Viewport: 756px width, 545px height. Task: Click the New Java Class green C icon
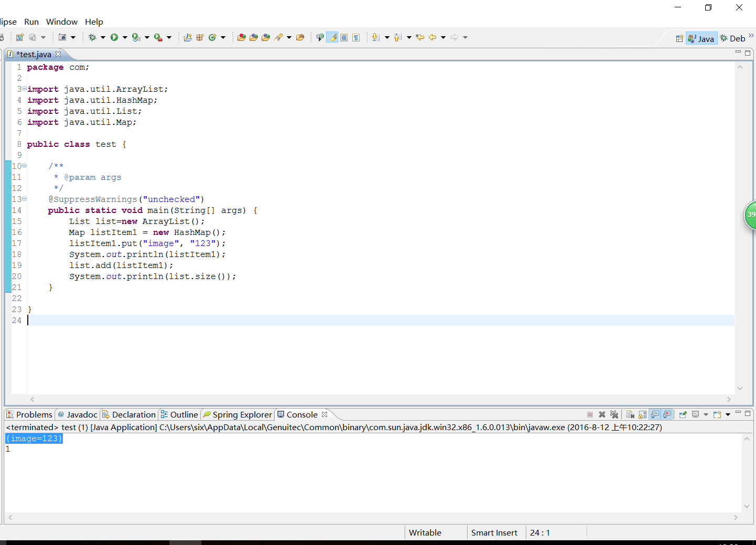(x=212, y=37)
